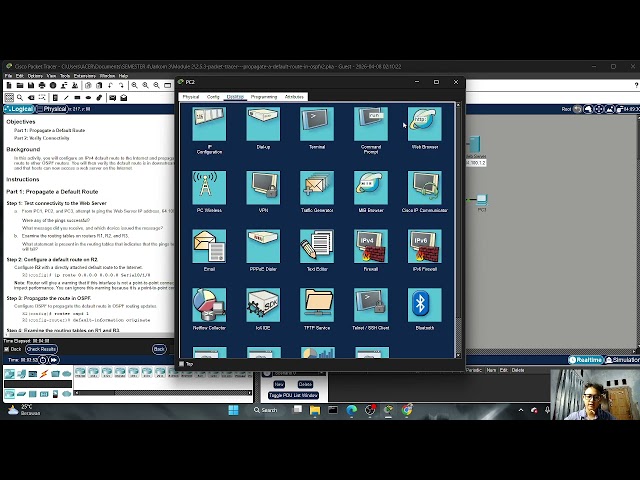Open the PC Wireless app
Image resolution: width=640 pixels, height=480 pixels.
pyautogui.click(x=209, y=188)
